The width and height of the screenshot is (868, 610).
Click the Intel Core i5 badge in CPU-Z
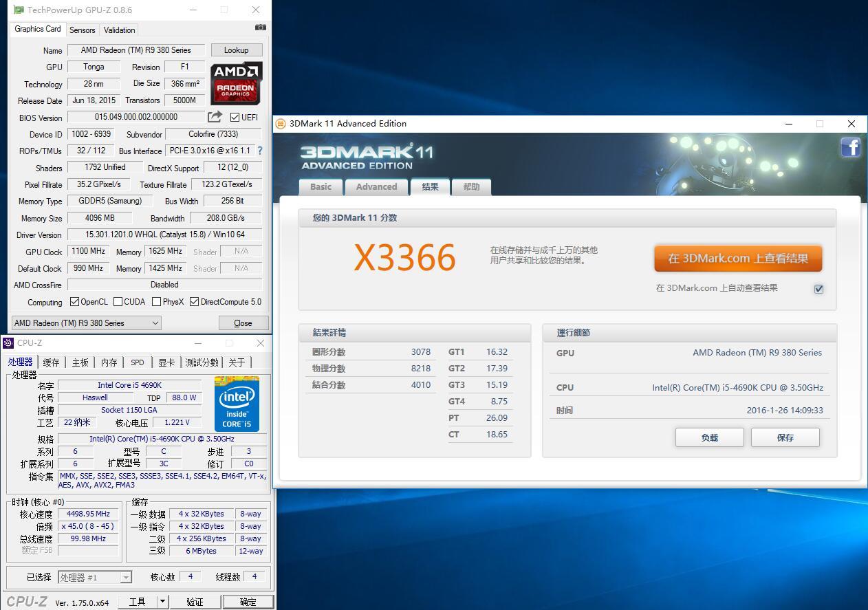point(237,403)
